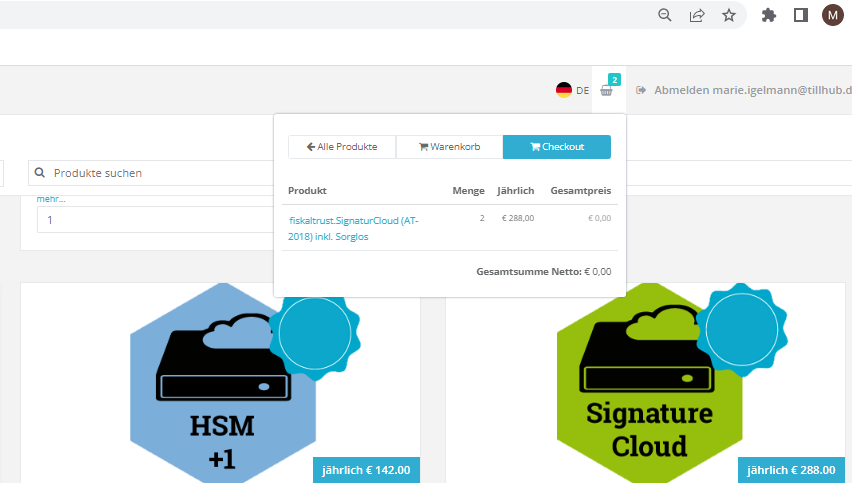Go back to Alle Produkte
Viewport: 852px width, 483px height.
pyautogui.click(x=342, y=147)
